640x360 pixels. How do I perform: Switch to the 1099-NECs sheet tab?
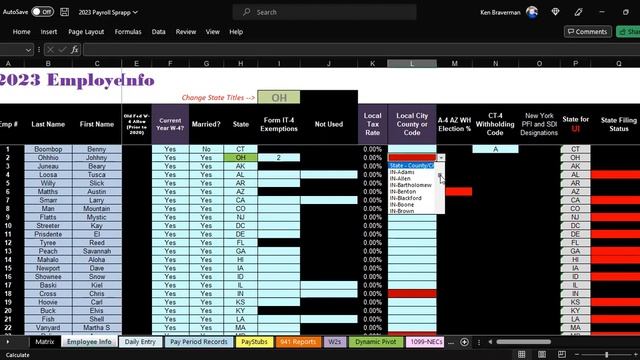click(426, 342)
